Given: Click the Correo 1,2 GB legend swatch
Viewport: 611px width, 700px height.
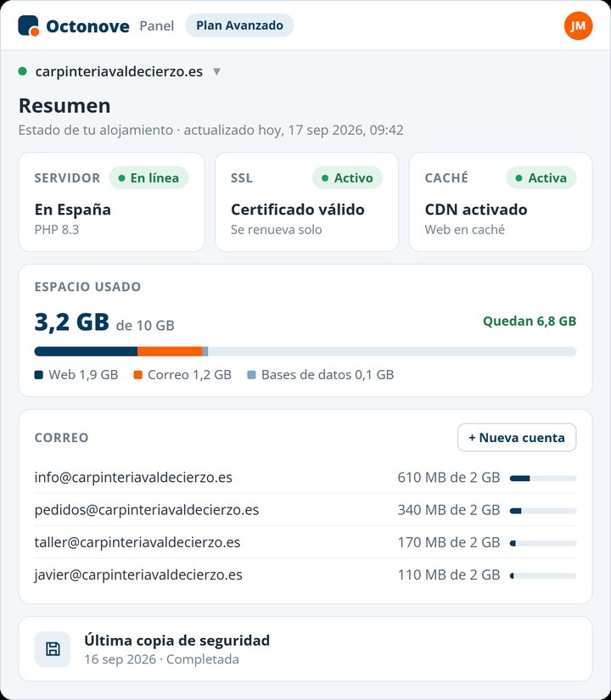Looking at the screenshot, I should tap(138, 375).
